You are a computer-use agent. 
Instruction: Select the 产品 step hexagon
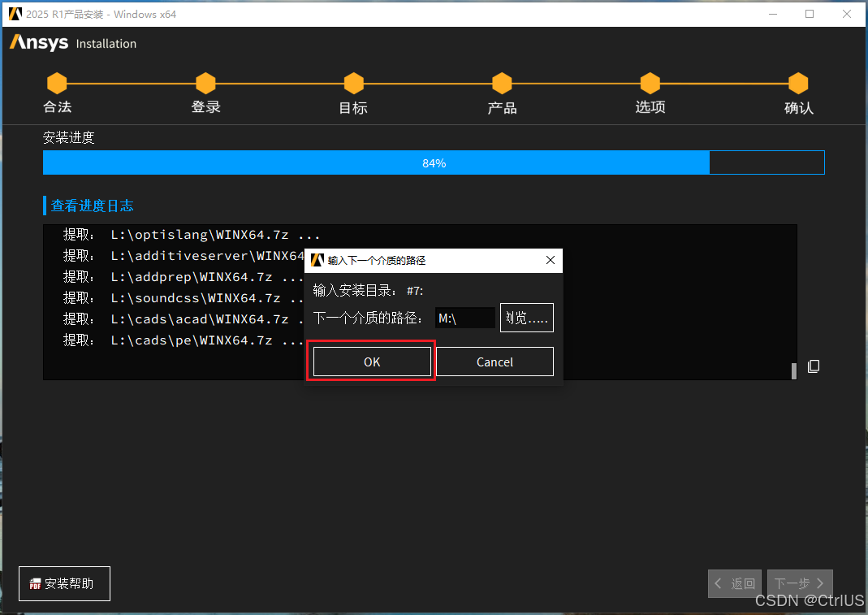502,83
